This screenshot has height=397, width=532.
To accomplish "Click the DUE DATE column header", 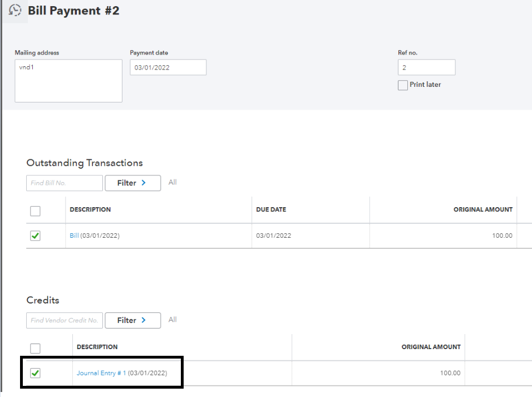I will point(271,210).
